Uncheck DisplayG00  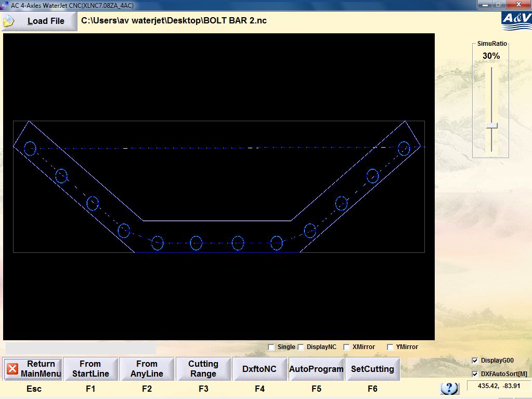(x=475, y=361)
